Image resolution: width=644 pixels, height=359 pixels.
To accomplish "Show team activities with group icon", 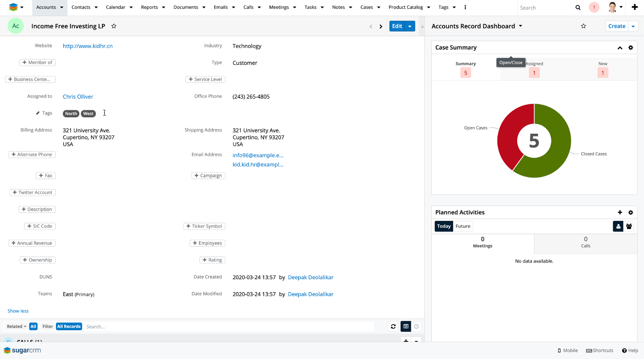I will (x=629, y=226).
